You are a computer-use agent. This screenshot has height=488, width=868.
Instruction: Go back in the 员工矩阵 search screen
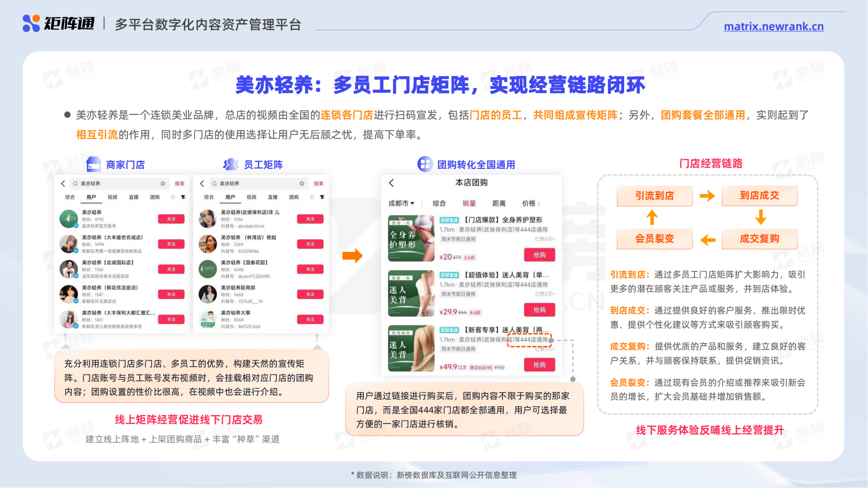coord(202,183)
